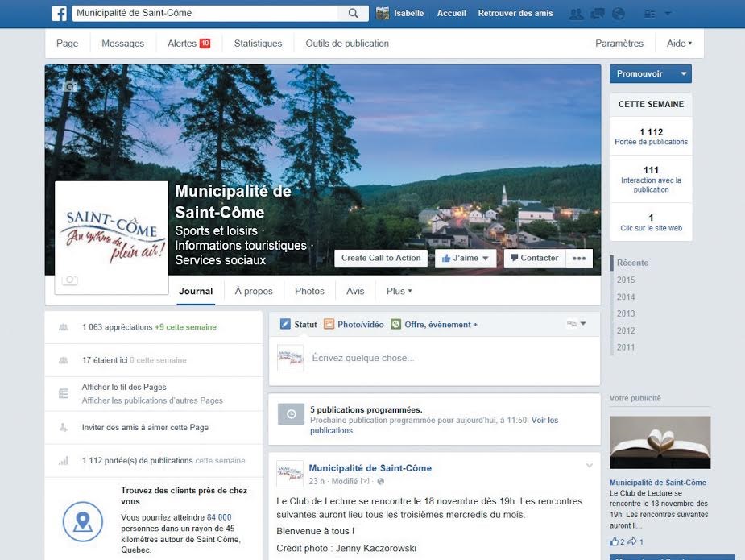Open privacy shortcuts lock icon
Viewport: 745px width, 560px height.
click(x=649, y=15)
